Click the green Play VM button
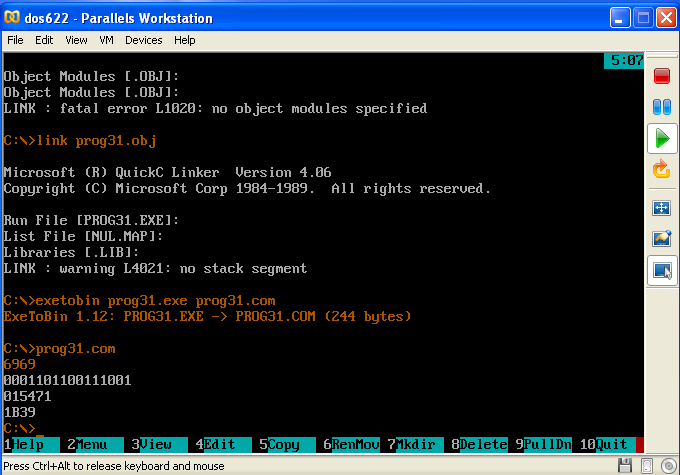680x475 pixels. click(662, 138)
